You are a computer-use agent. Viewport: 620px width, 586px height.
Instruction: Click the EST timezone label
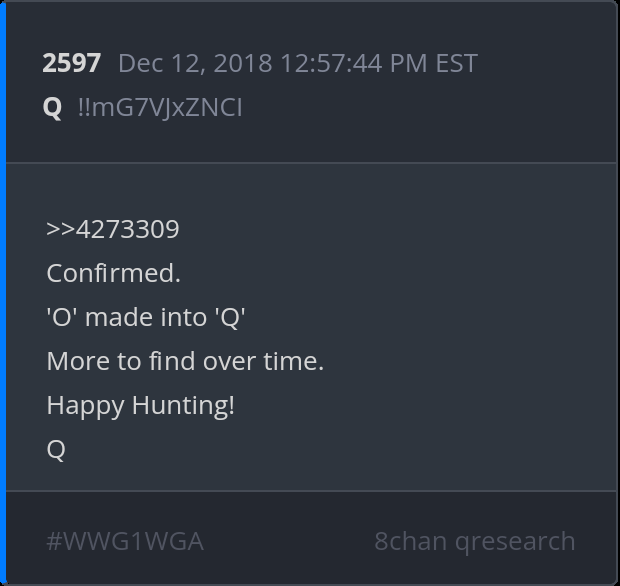point(456,63)
